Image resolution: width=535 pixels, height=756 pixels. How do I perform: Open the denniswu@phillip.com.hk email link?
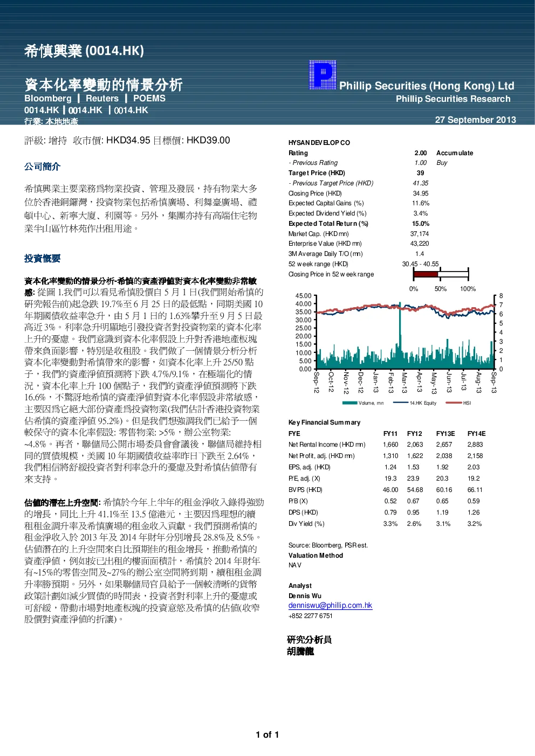point(330,606)
